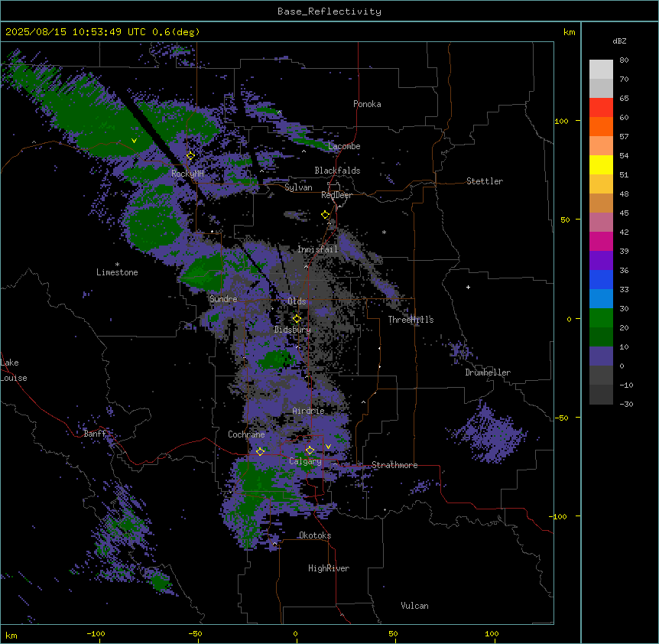The image size is (659, 644).
Task: Pick the slate purple 0-10 dBZ swatch
Action: (x=601, y=356)
